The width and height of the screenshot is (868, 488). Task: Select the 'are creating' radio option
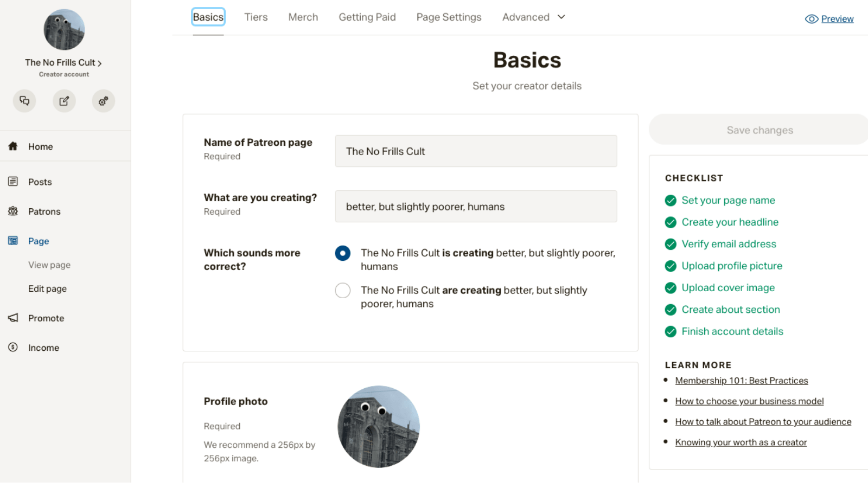coord(343,291)
